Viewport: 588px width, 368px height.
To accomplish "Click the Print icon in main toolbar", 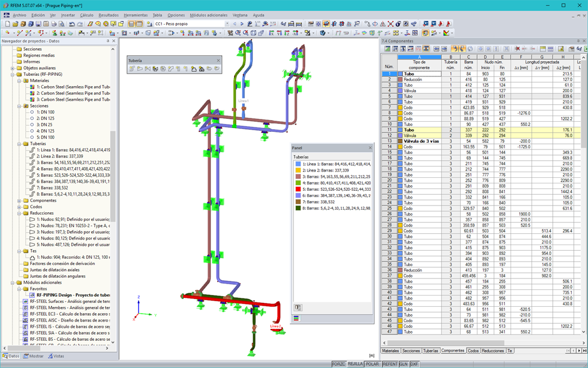I will tap(54, 24).
